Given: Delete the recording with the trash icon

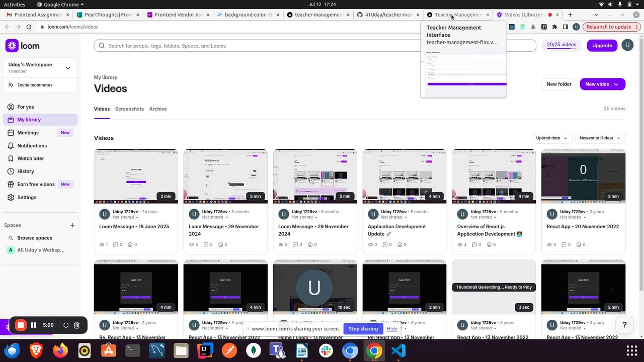Looking at the screenshot, I should (77, 325).
